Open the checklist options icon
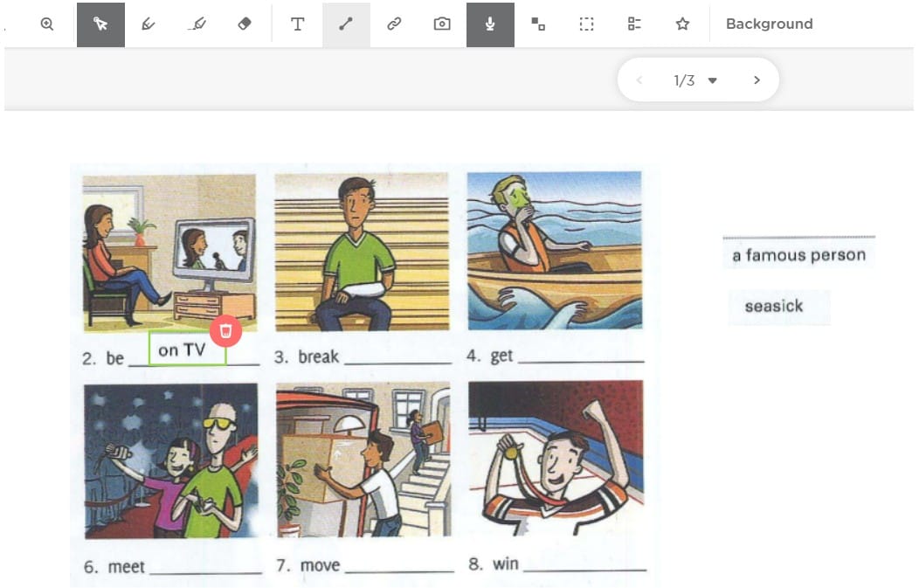 pyautogui.click(x=634, y=24)
